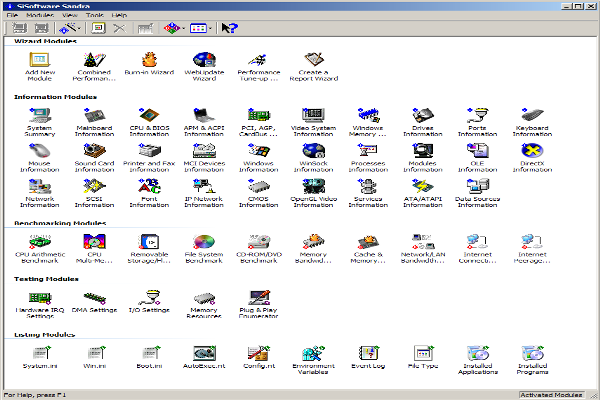Viewport: 600px width, 400px height.
Task: Expand the wizard wand toolbar dropdown arrow
Action: point(79,28)
